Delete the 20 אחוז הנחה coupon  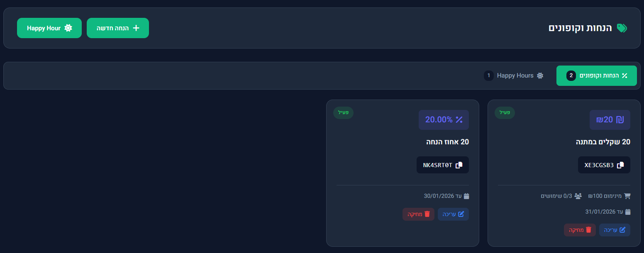pyautogui.click(x=418, y=214)
